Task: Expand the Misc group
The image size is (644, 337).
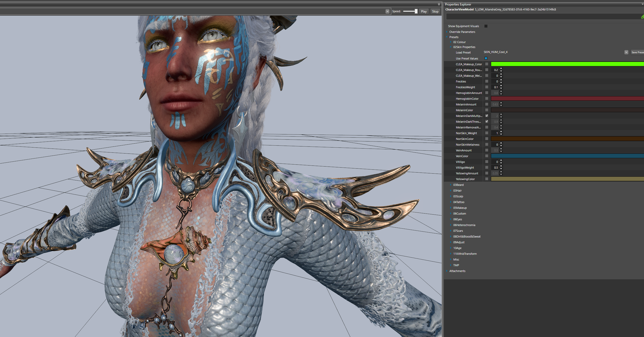Action: coord(451,259)
